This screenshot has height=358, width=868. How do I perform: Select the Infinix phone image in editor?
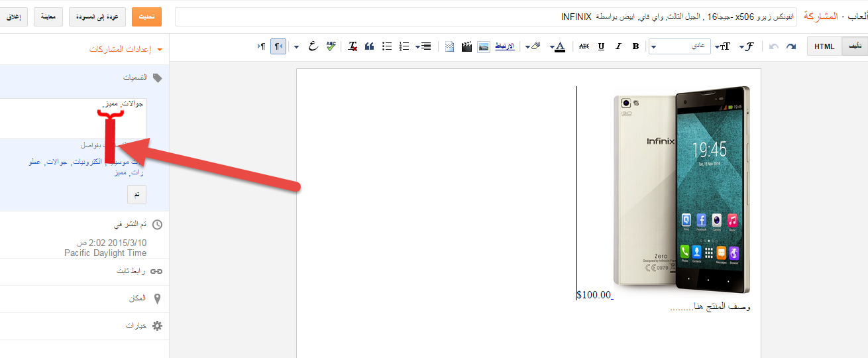coord(682,189)
